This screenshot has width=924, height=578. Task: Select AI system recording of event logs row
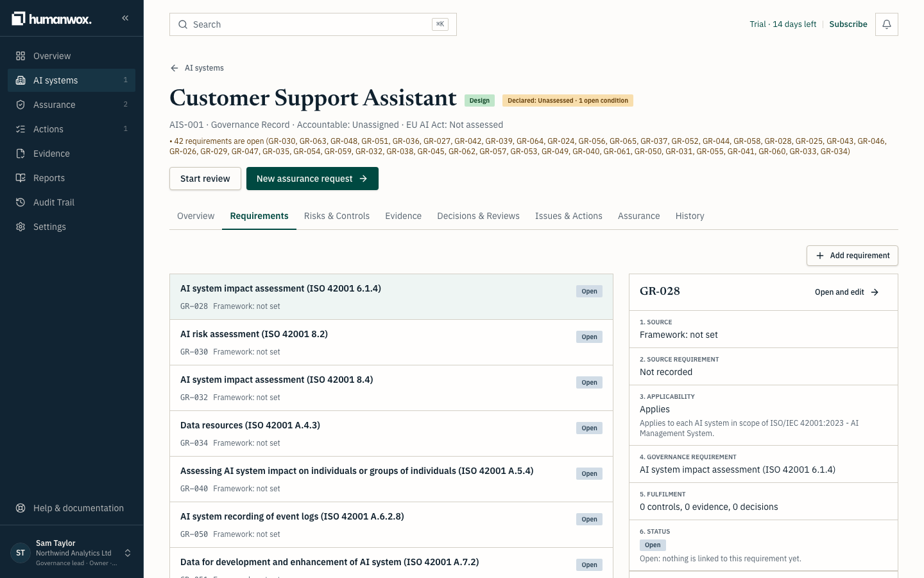[x=391, y=525]
